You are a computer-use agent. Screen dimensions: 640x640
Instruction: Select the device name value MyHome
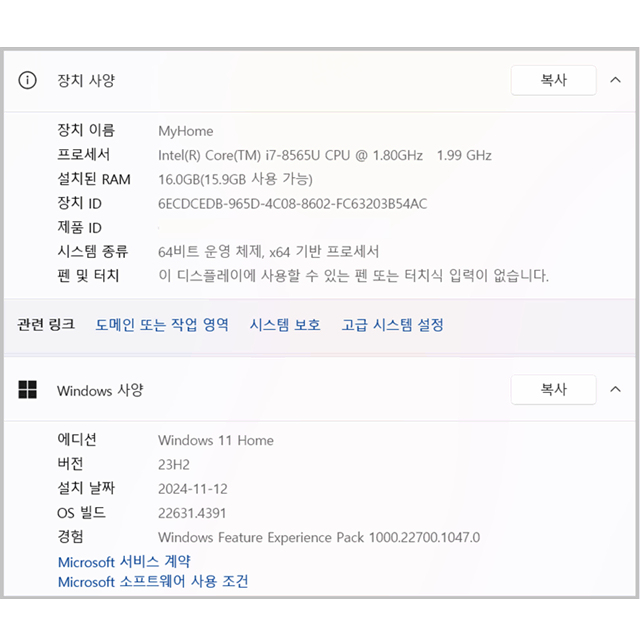(186, 131)
